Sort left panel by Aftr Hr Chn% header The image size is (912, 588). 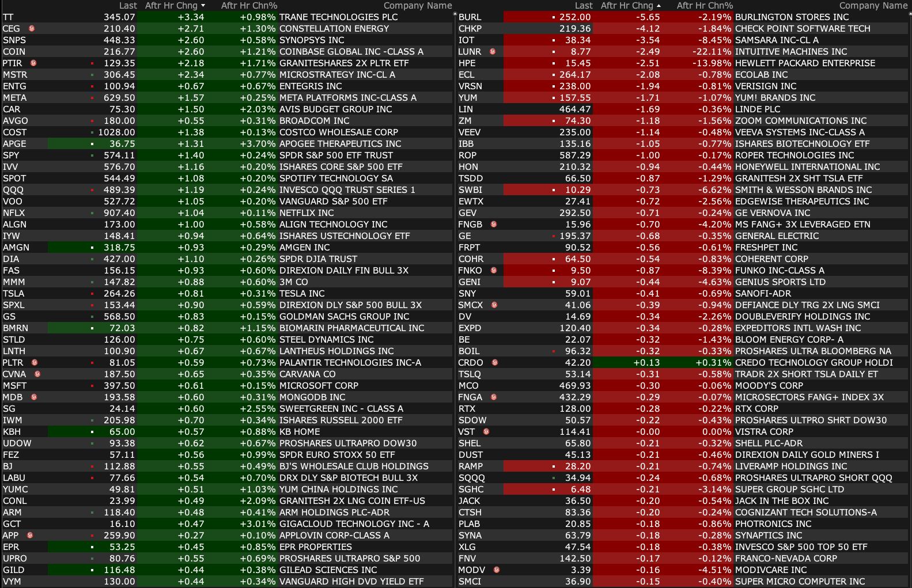249,6
